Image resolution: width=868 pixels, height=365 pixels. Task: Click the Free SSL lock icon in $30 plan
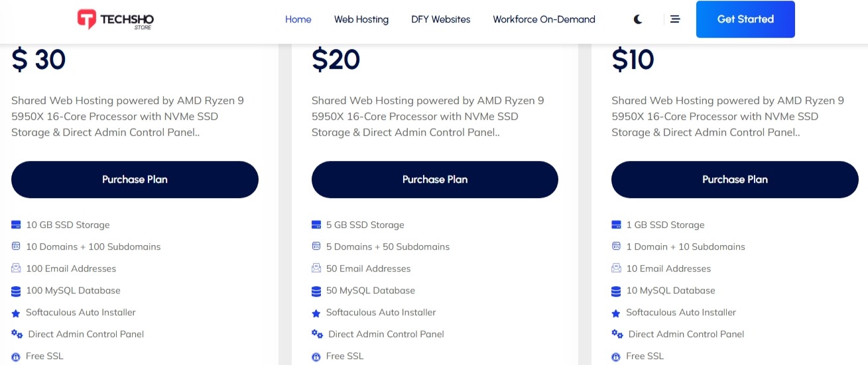pos(16,356)
